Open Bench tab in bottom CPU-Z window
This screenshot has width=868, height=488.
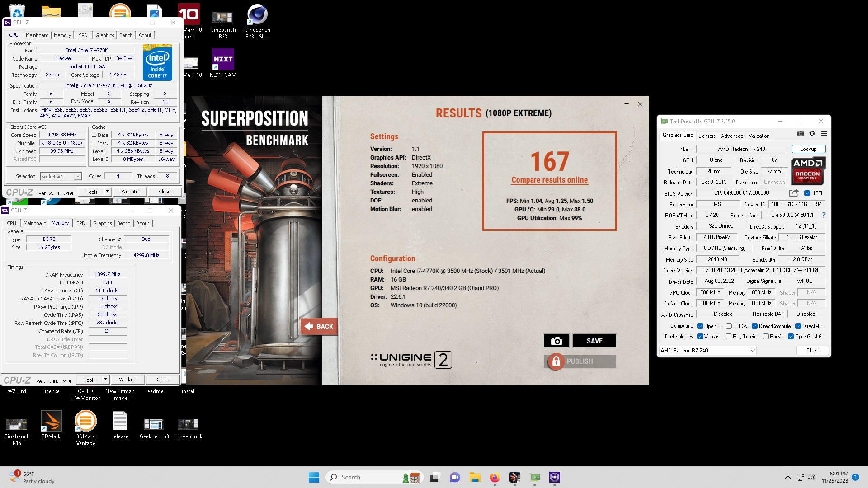tap(123, 223)
